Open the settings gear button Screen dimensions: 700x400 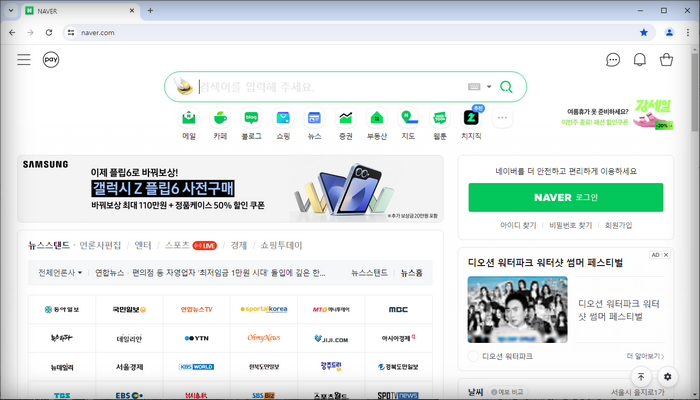[x=667, y=377]
